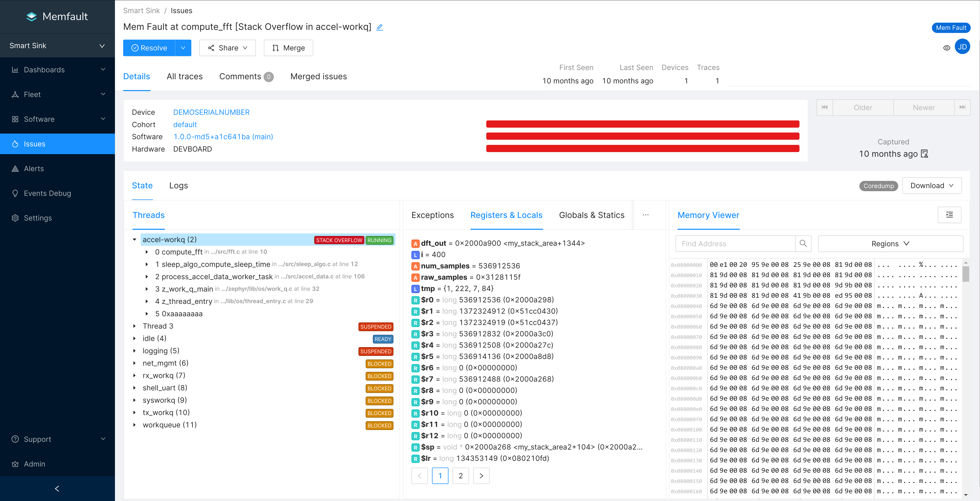Open the overflow menu next to Globals & Statics
Screen dimensions: 980x501
(x=646, y=215)
